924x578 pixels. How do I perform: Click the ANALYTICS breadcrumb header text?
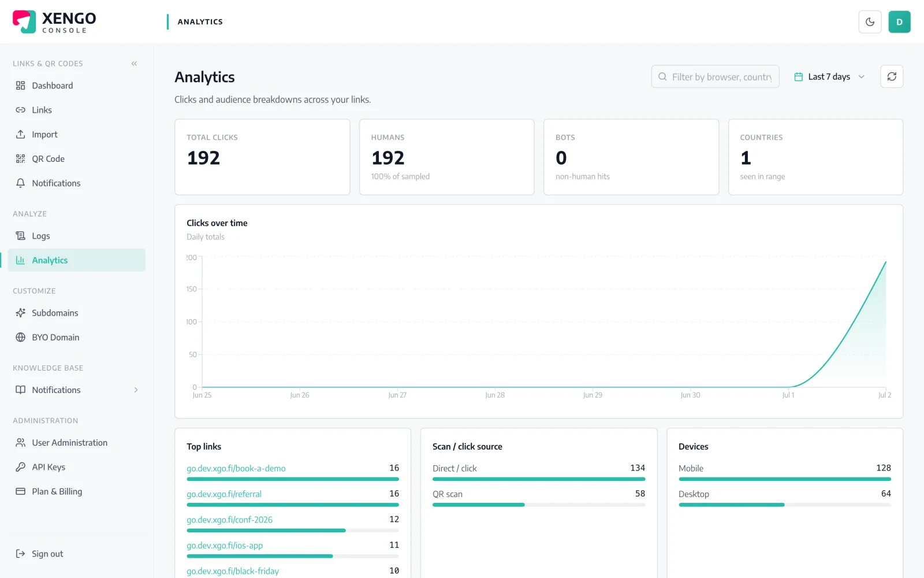200,22
